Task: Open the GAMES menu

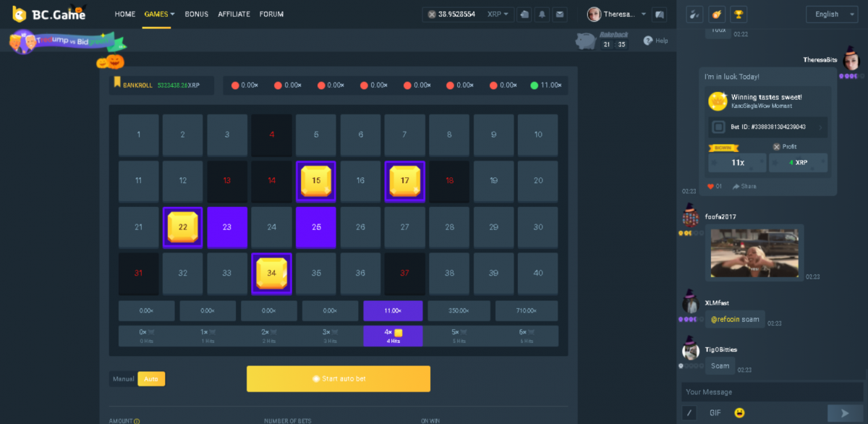Action: (159, 14)
